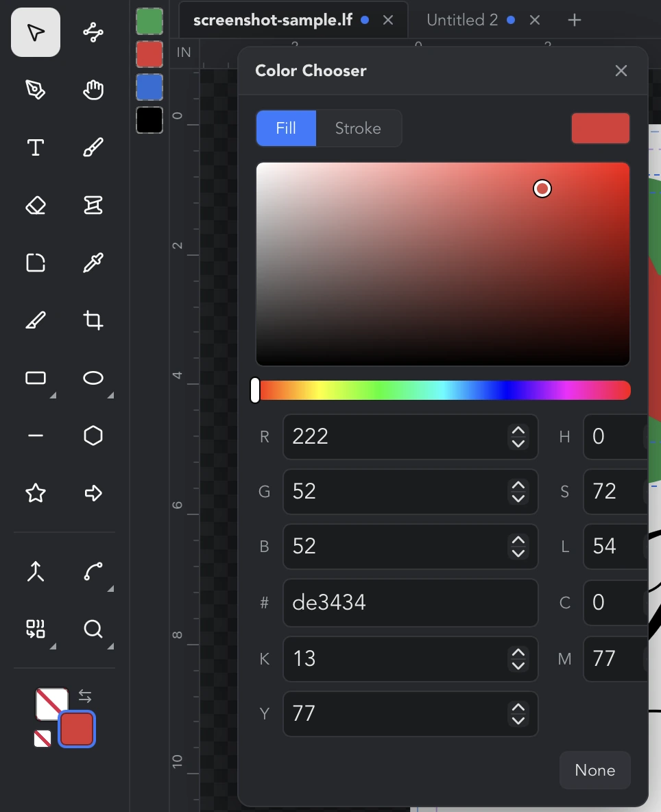Screen dimensions: 661x812
Task: Click inside the saturation color field
Action: pos(443,264)
